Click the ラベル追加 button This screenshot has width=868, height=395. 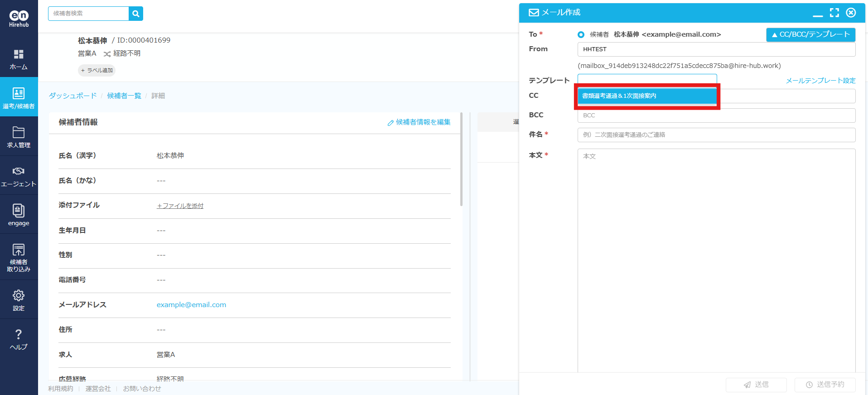(x=96, y=70)
